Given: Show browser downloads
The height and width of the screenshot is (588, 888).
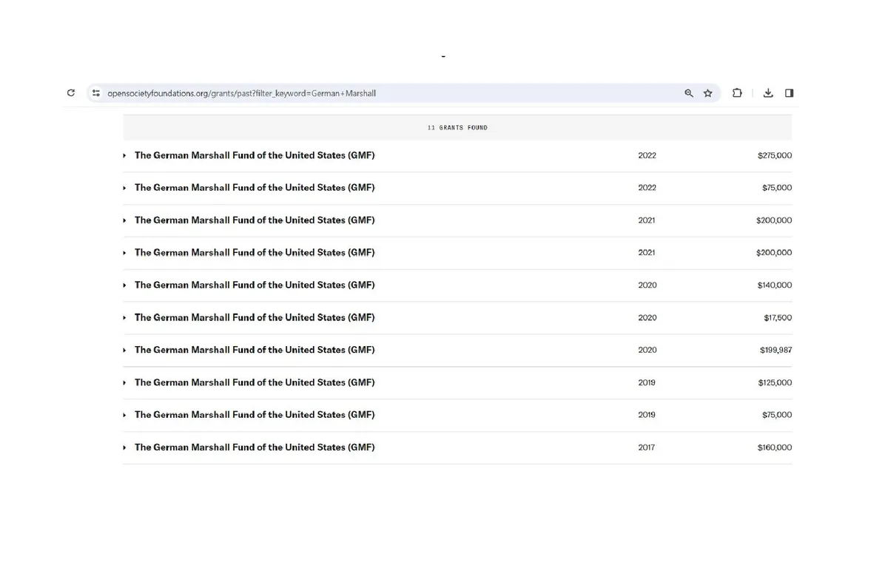Looking at the screenshot, I should click(768, 93).
